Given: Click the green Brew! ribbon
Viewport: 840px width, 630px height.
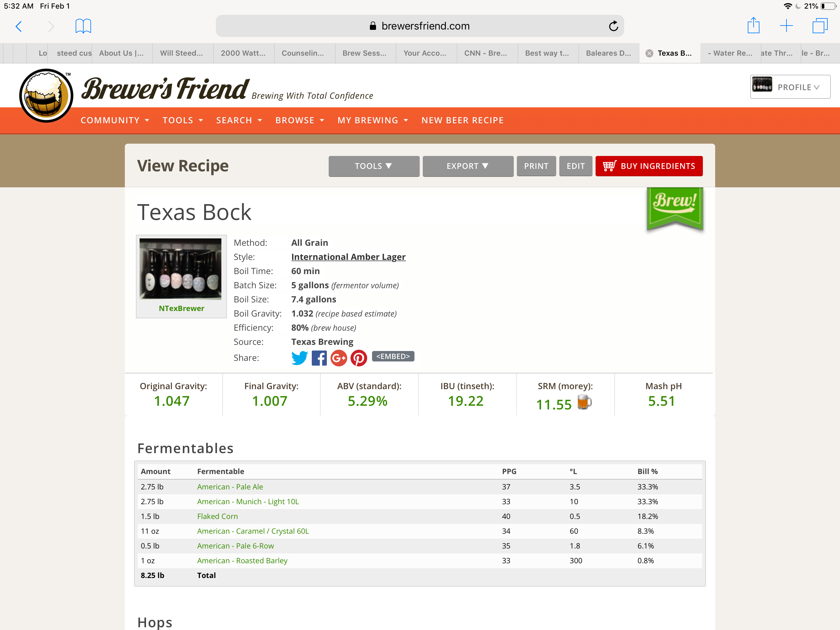Looking at the screenshot, I should coord(675,209).
